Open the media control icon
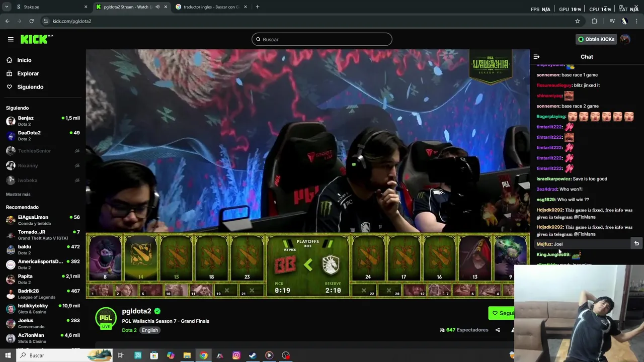The image size is (644, 362). pos(612,21)
